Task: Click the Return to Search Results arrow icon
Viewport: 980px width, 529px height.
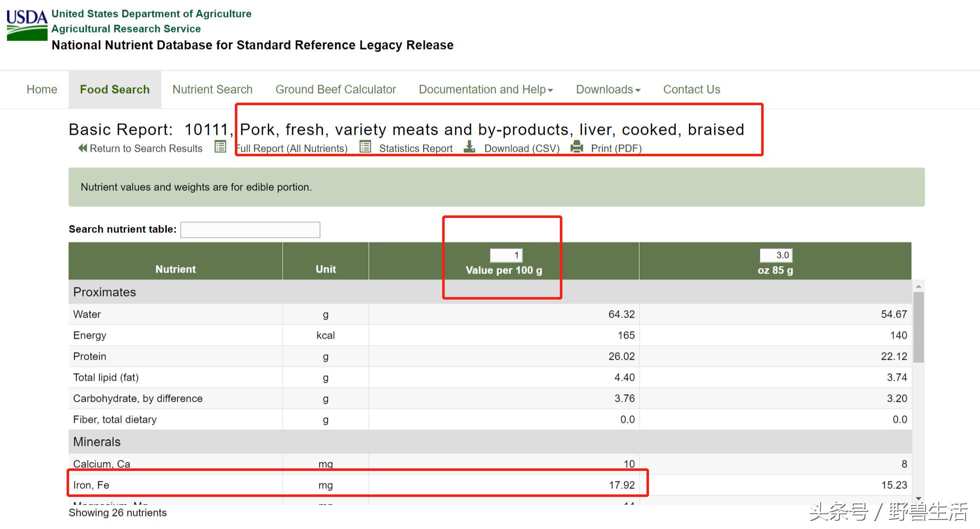Action: coord(83,148)
